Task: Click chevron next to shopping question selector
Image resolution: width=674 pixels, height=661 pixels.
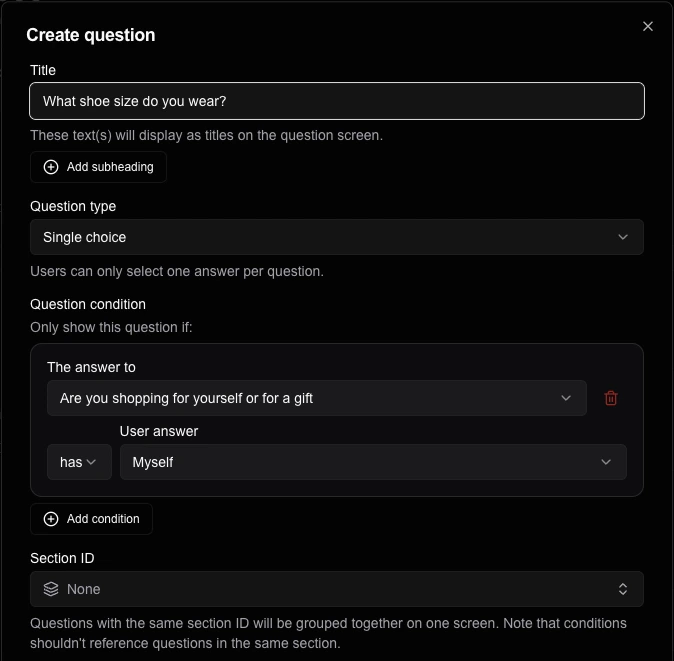Action: [566, 398]
